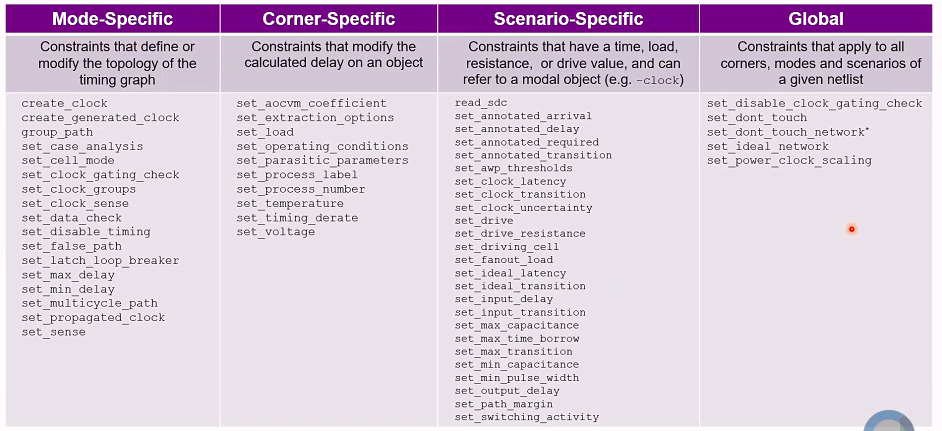This screenshot has width=942, height=431.
Task: Click set_input_delay in the third column
Action: (x=503, y=299)
